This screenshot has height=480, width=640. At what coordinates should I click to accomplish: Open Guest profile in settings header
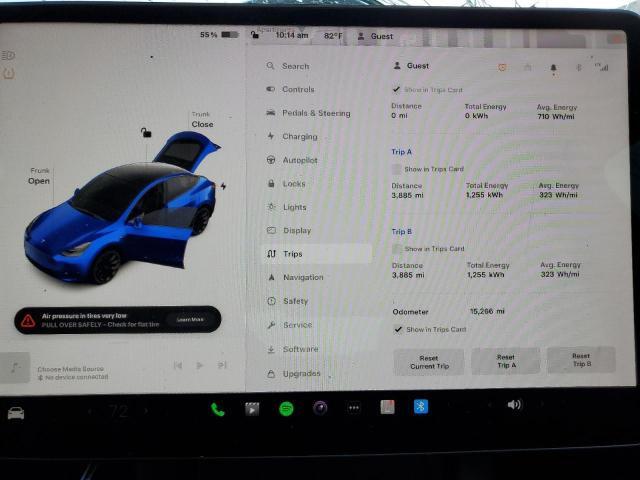(x=411, y=66)
